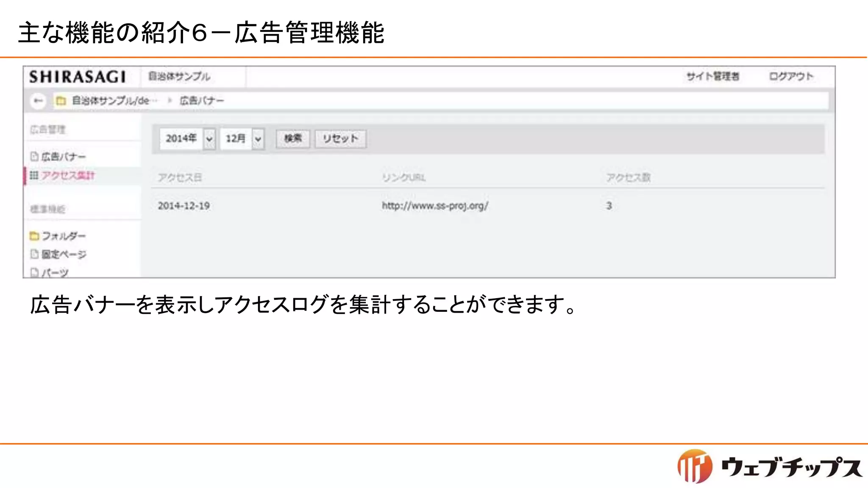Click the アクセス日 column header
Viewport: 868px width, 488px height.
point(180,177)
